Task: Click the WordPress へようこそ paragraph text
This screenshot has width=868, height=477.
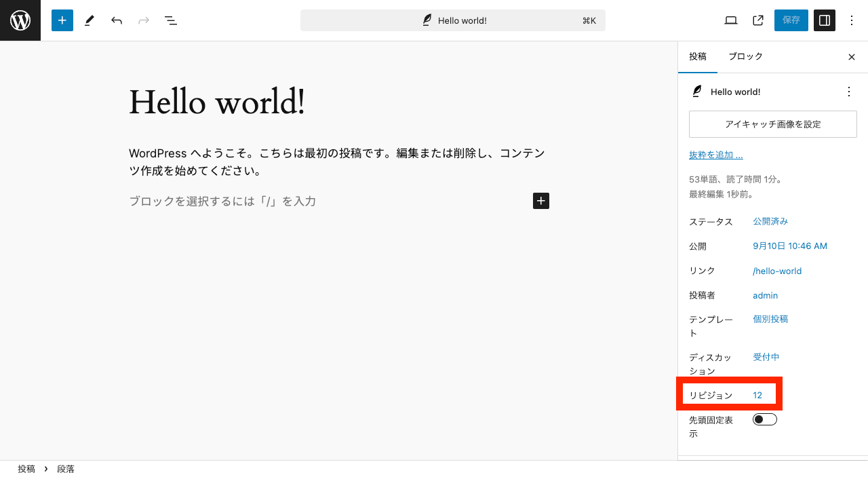Action: pyautogui.click(x=338, y=162)
